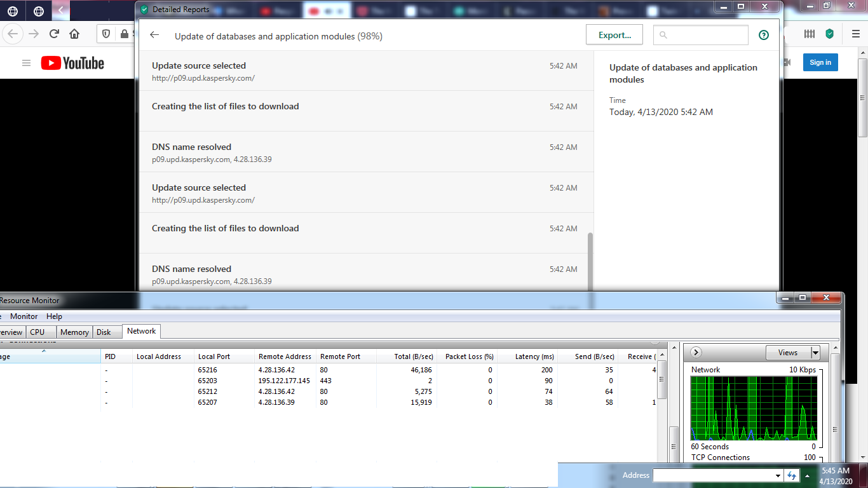
Task: Sort connections by Local Address column
Action: 163,356
